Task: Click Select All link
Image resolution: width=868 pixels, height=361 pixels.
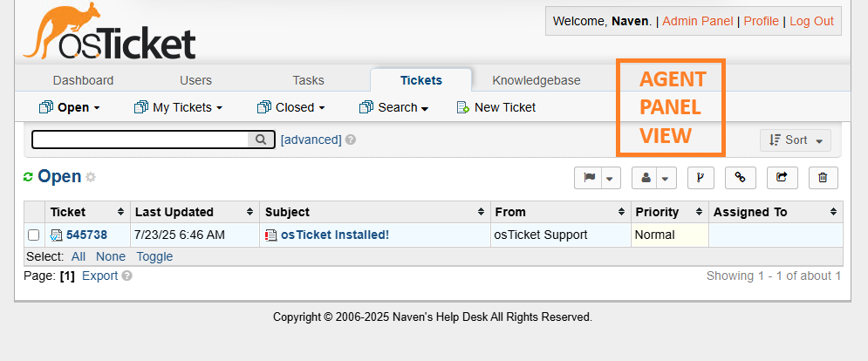Action: [79, 256]
